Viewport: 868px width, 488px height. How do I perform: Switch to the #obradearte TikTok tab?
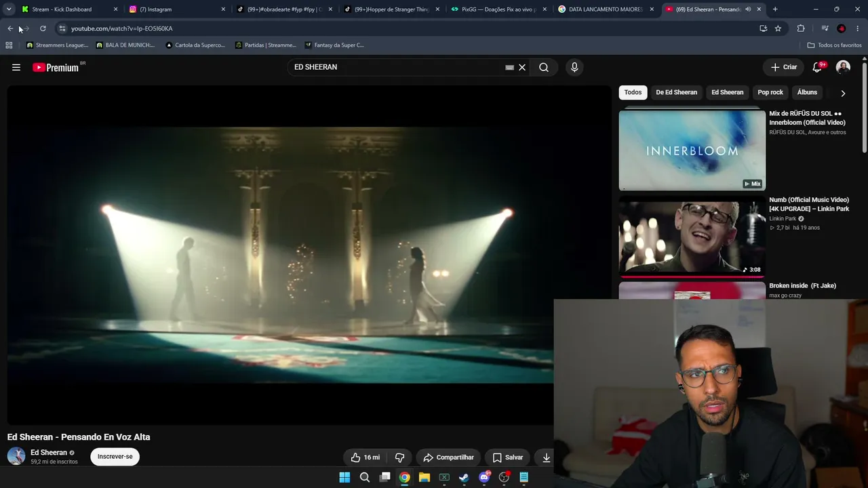(x=285, y=9)
